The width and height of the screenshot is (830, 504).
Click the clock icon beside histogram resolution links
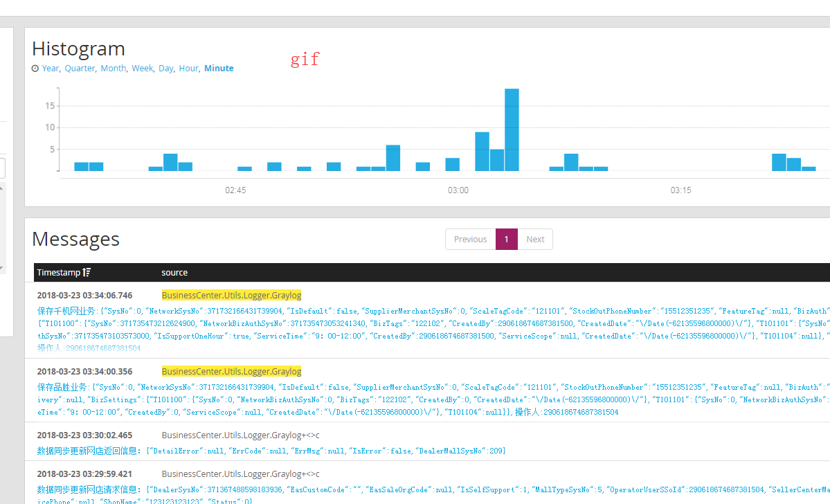coord(35,69)
